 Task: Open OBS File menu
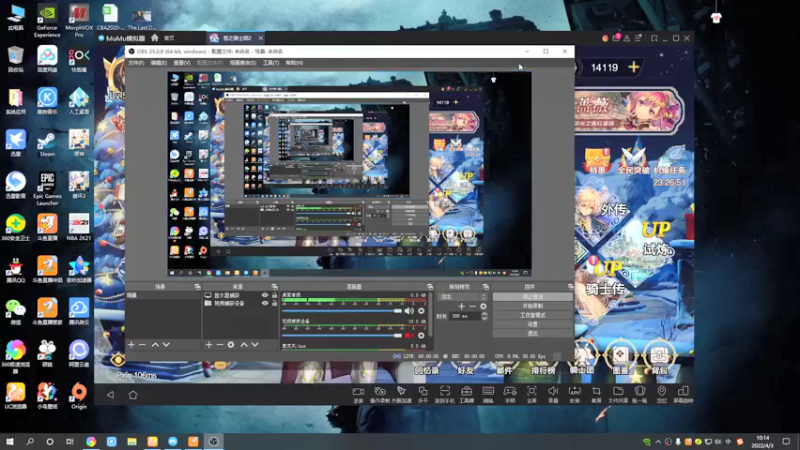click(136, 63)
